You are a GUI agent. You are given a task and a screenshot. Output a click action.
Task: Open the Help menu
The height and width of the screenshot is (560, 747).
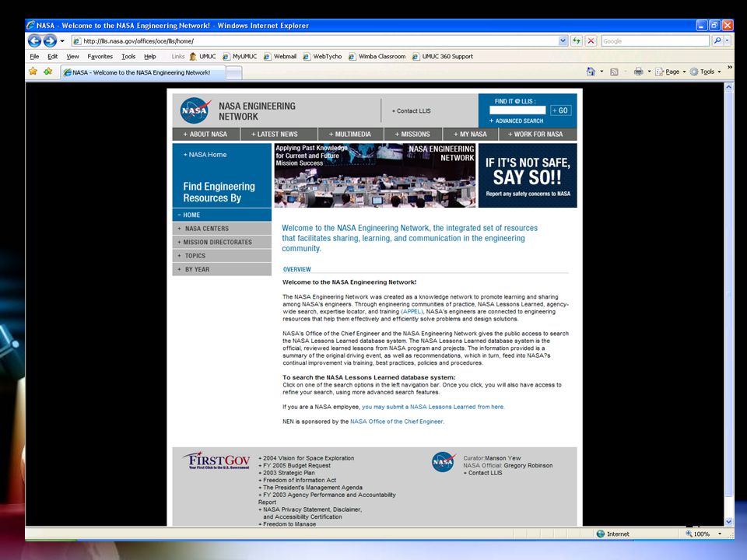tap(150, 56)
